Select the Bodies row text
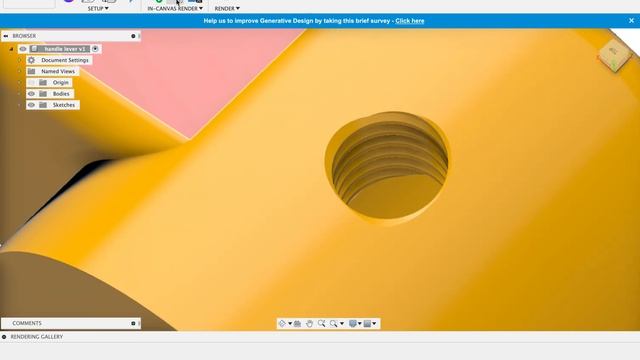This screenshot has height=360, width=640. (61, 94)
